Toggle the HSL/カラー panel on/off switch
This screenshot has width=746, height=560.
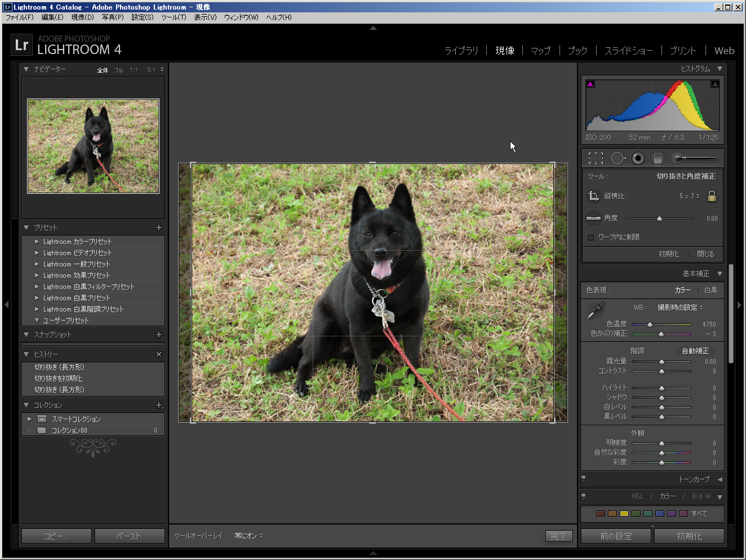click(584, 496)
